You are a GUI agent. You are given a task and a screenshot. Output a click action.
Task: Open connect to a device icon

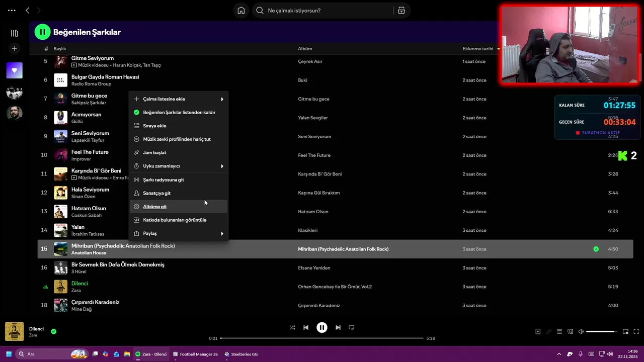click(x=570, y=332)
